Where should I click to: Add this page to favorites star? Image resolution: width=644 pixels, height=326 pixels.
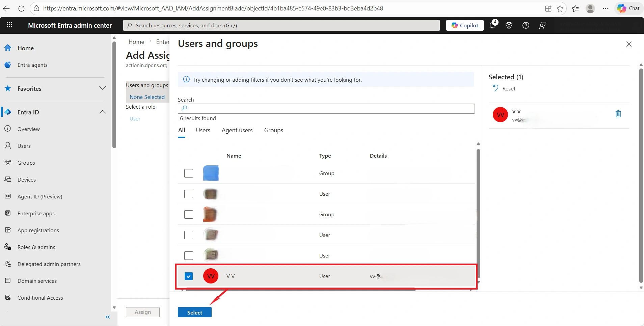(x=560, y=8)
